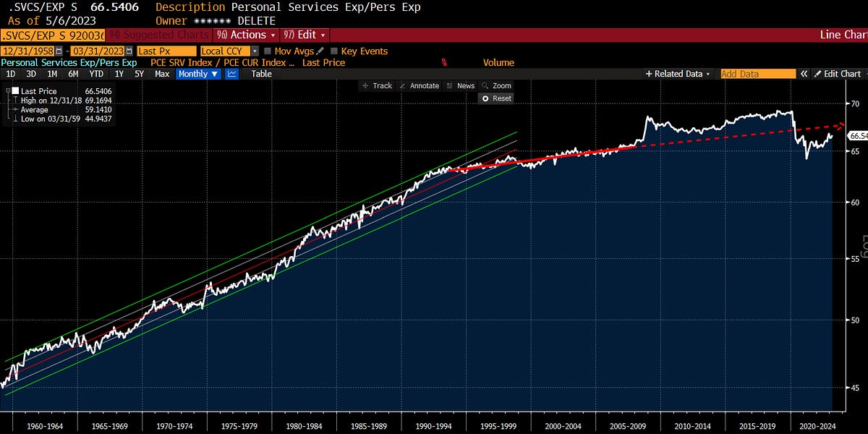Viewport: 868px width, 434px height.
Task: Open the Monthly periodicity dropdown
Action: pyautogui.click(x=196, y=74)
